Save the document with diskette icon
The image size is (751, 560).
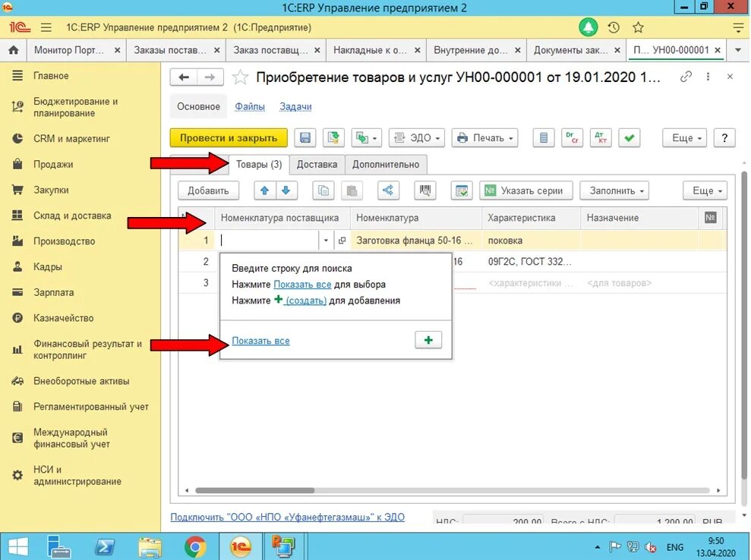tap(305, 138)
